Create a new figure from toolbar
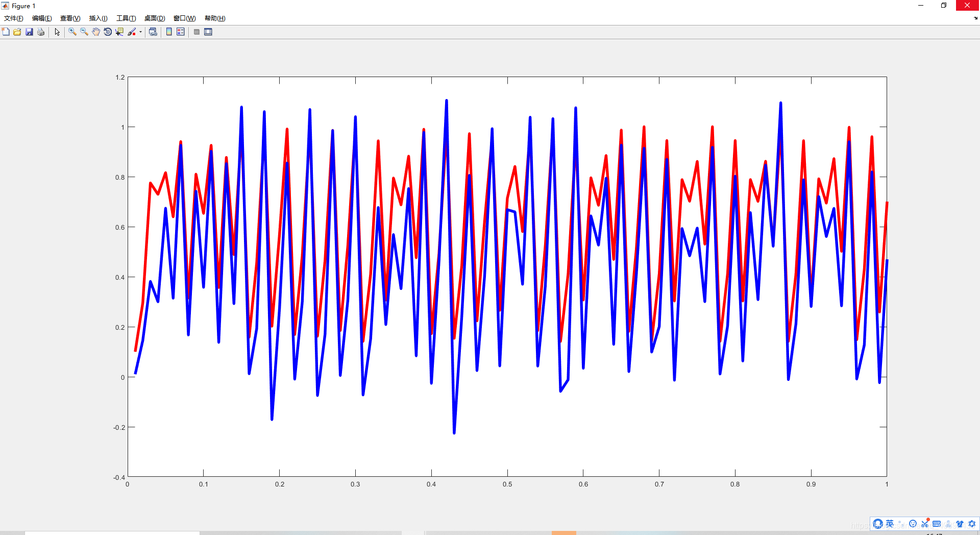The height and width of the screenshot is (535, 980). [6, 32]
